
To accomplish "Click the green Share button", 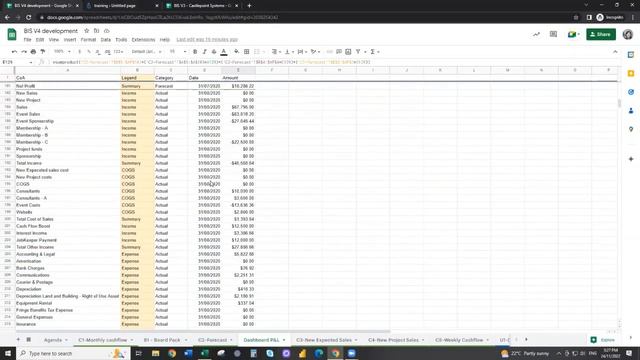I will (601, 34).
